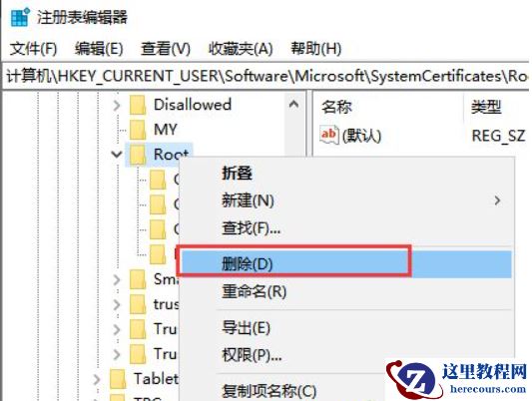Select the Disallowed folder icon
The height and width of the screenshot is (401, 532).
click(x=138, y=105)
